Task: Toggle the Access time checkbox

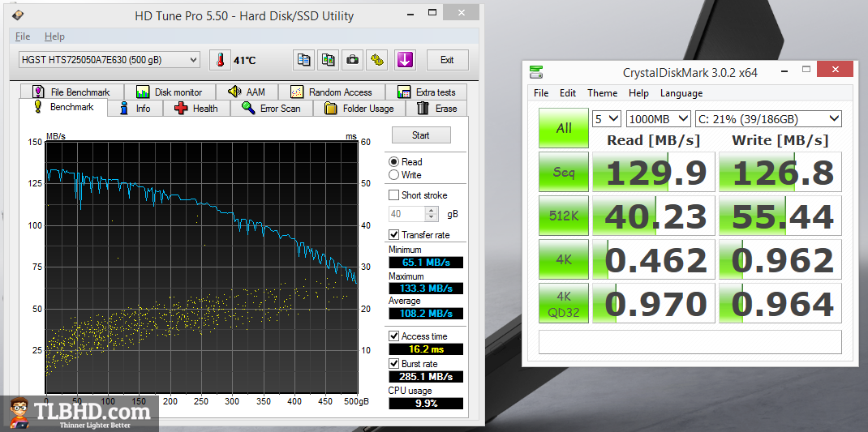Action: pyautogui.click(x=393, y=336)
